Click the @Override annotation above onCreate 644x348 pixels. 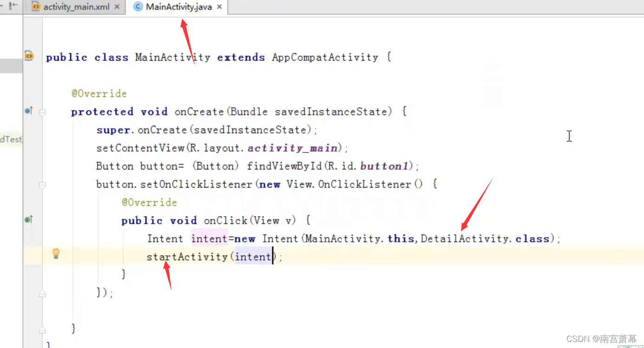[99, 94]
